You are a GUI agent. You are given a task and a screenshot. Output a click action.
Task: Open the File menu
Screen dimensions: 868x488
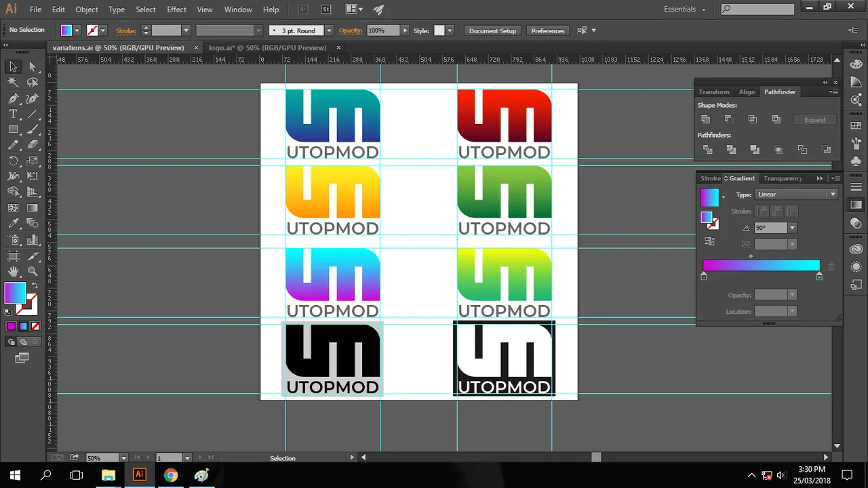coord(35,9)
